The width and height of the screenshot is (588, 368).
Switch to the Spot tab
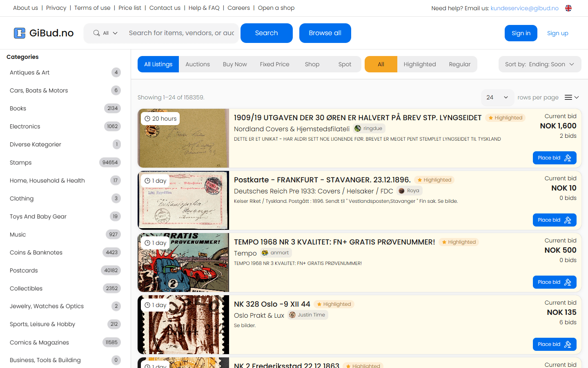click(345, 64)
